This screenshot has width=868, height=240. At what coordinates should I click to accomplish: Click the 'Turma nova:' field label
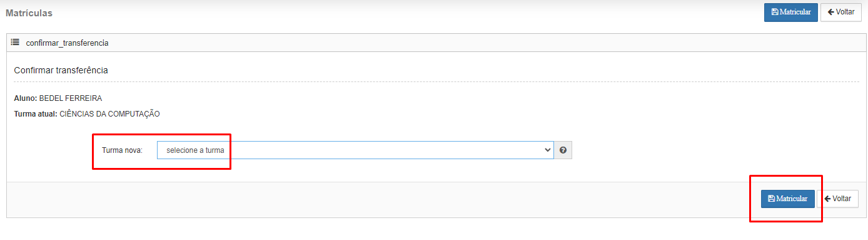tap(122, 150)
